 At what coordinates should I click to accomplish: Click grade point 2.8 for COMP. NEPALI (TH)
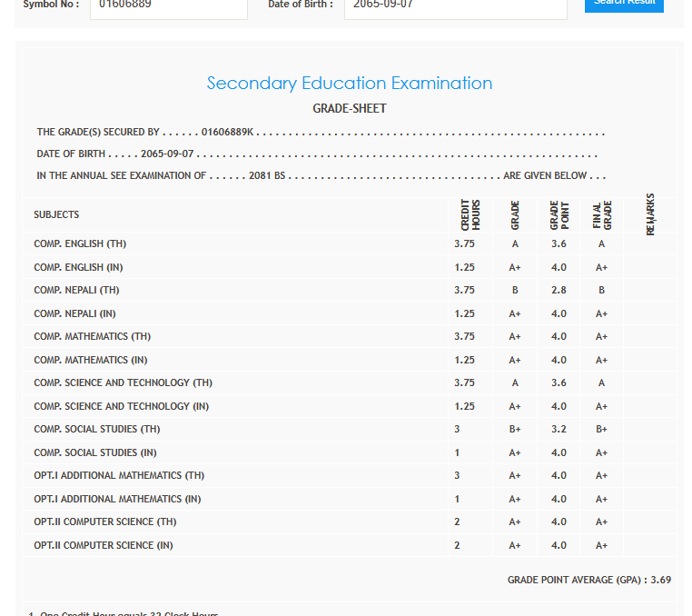[x=559, y=291]
